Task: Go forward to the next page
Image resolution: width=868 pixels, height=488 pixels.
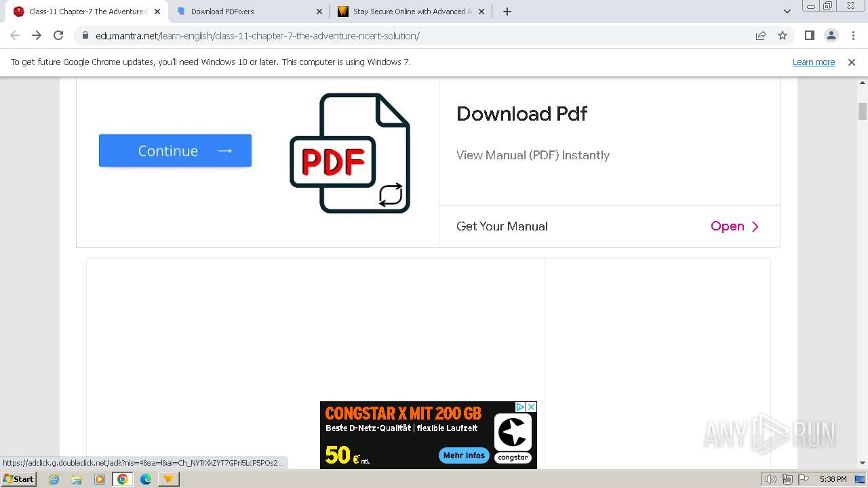Action: pos(37,35)
